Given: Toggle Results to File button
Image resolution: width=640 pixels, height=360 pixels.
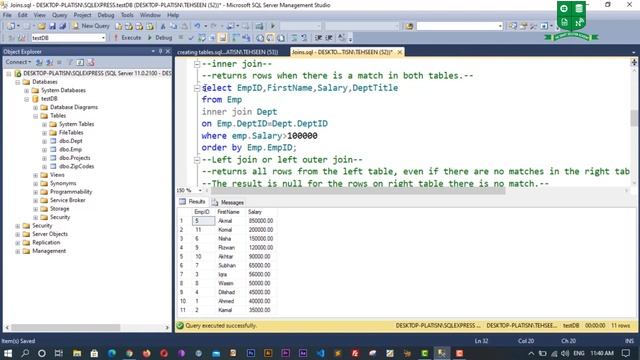Looking at the screenshot, I should click(x=281, y=38).
